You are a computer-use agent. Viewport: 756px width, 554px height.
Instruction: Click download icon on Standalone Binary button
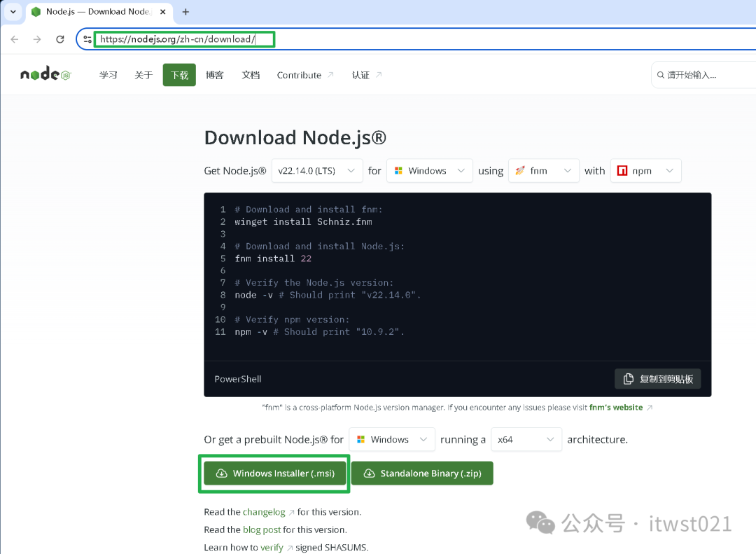[369, 473]
